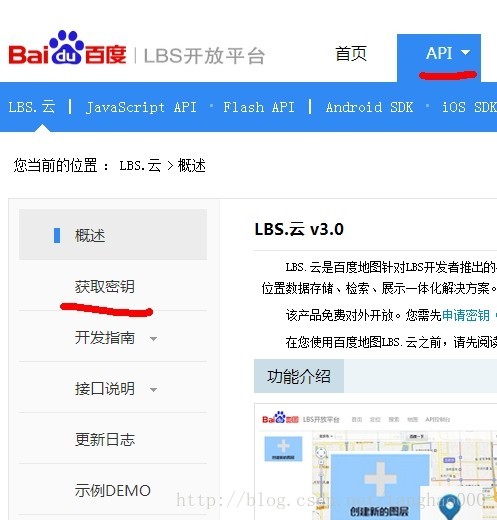
Task: Click the LBS开放平台 title text
Action: tap(204, 56)
